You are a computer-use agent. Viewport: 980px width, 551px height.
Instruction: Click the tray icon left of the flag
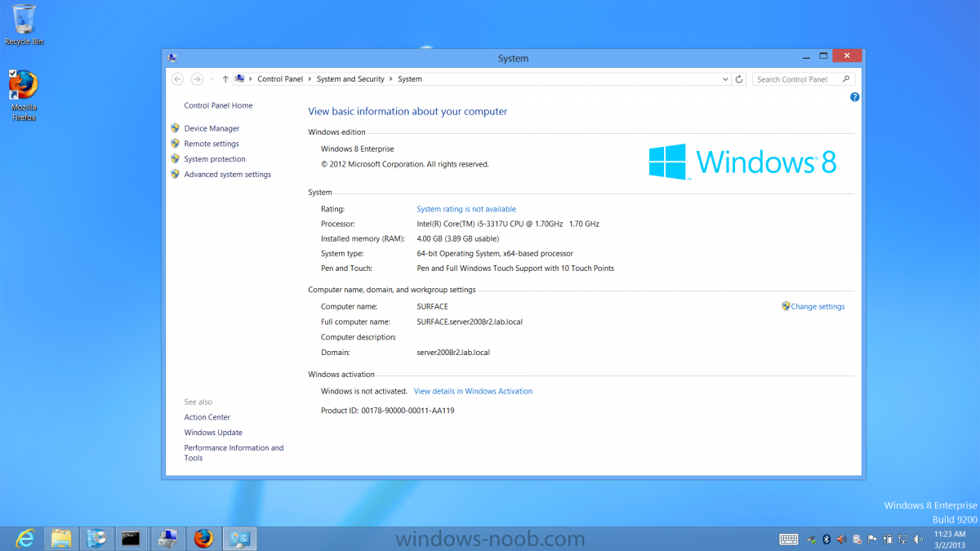click(x=857, y=540)
